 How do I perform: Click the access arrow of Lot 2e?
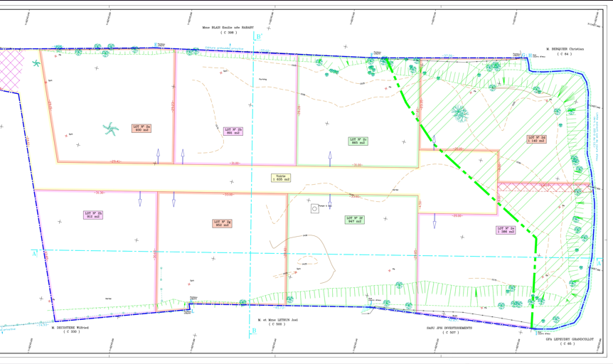[435, 221]
